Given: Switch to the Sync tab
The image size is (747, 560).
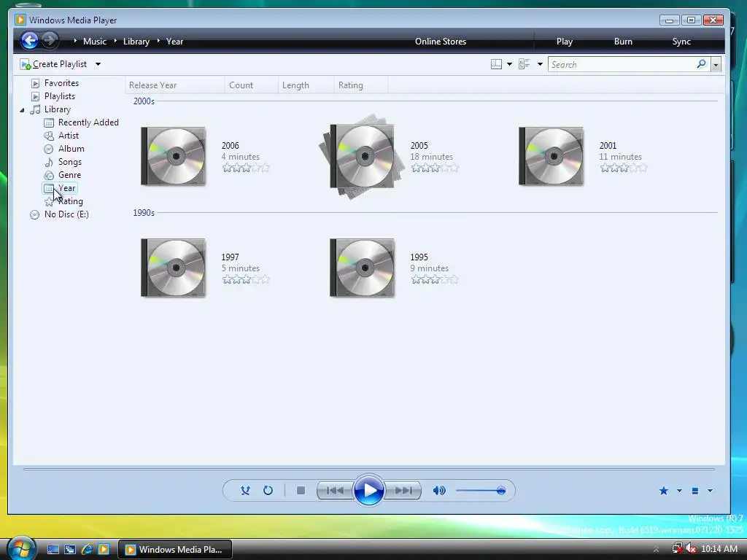Looking at the screenshot, I should coord(681,42).
